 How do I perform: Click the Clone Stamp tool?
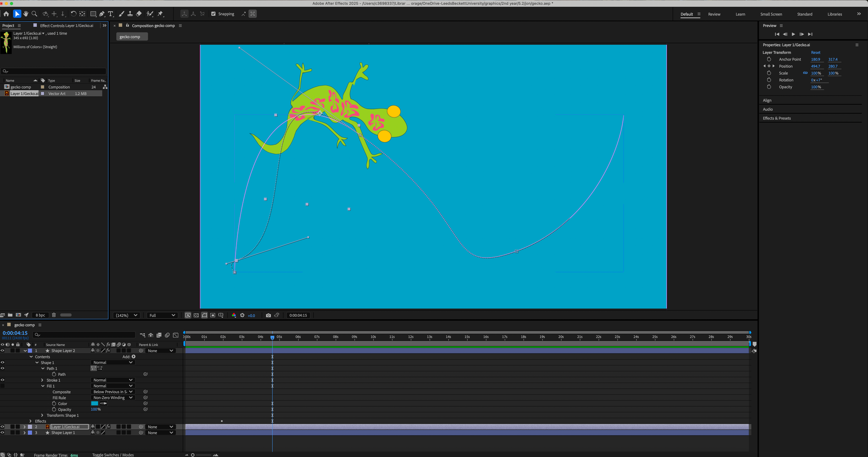coord(130,14)
